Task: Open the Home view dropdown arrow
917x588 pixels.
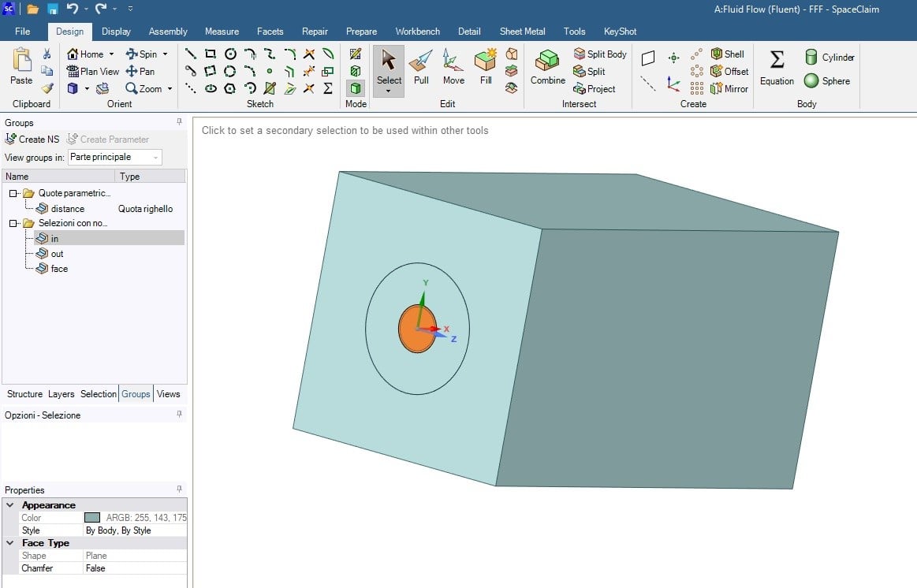Action: pos(111,54)
